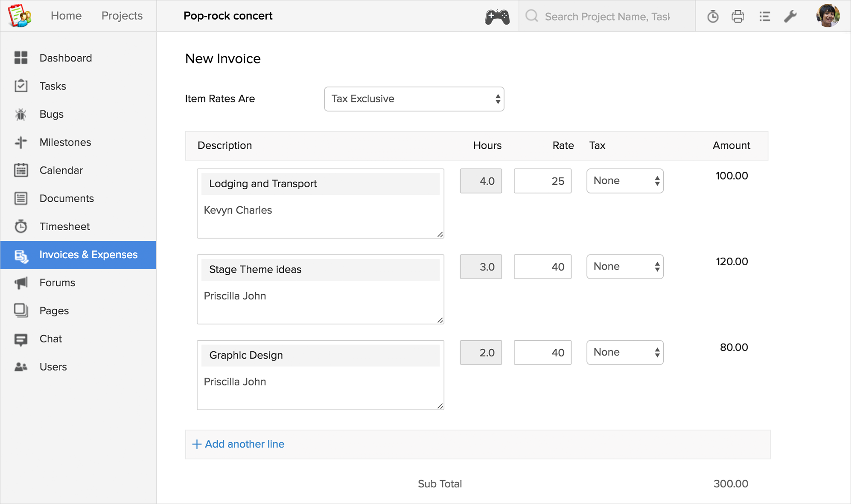The image size is (851, 504).
Task: Open Tax dropdown for Lodging and Transport
Action: point(625,181)
